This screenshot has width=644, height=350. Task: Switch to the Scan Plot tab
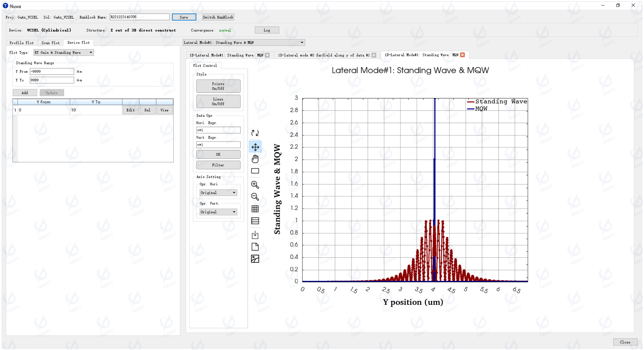[50, 43]
